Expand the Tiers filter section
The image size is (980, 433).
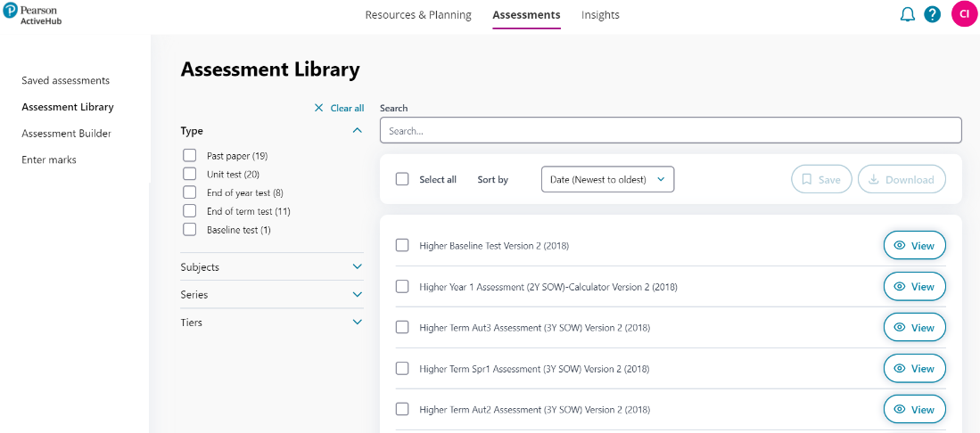tap(357, 323)
